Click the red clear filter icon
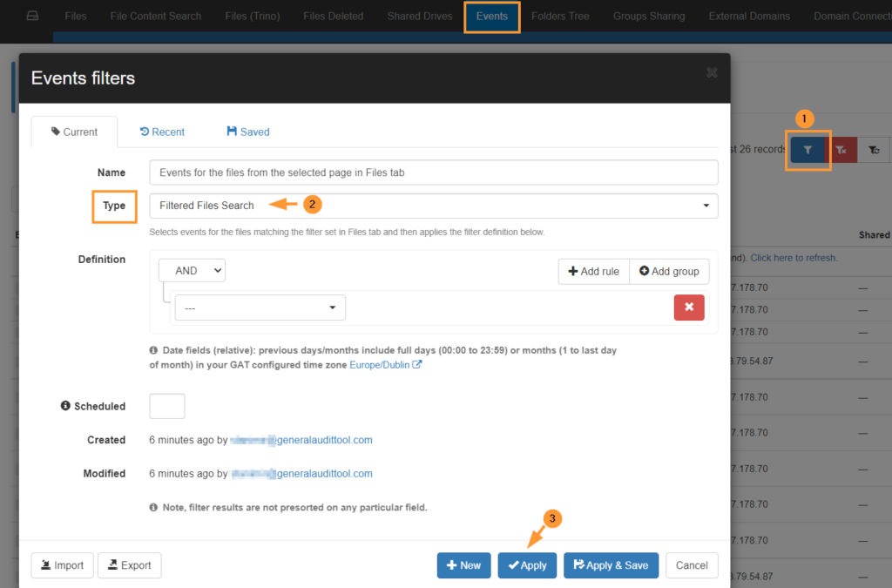This screenshot has width=892, height=588. click(841, 150)
